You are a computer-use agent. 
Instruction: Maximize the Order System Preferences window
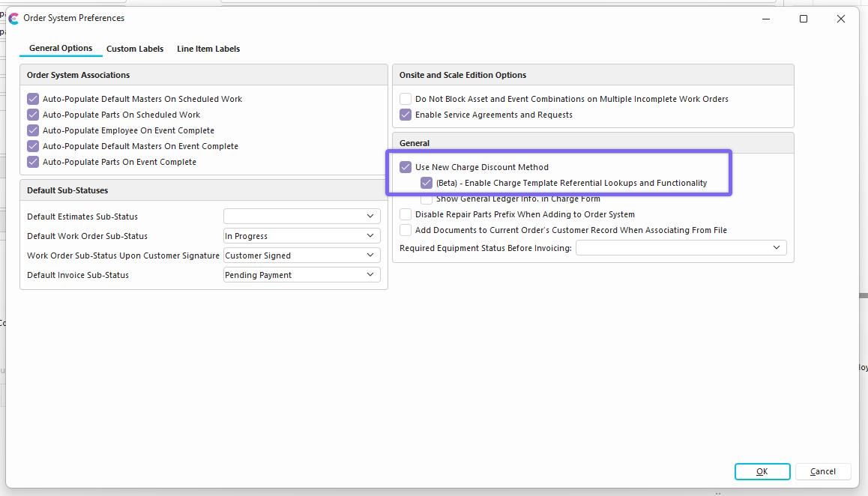coord(803,19)
